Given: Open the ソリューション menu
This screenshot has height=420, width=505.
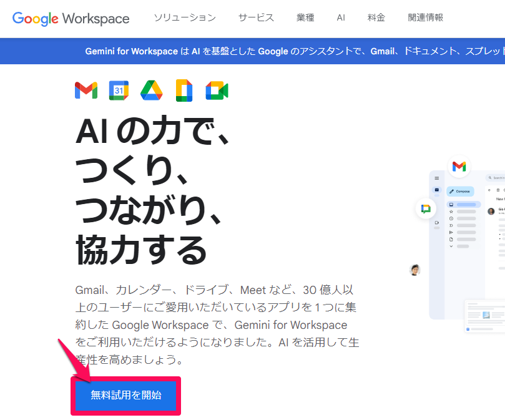Looking at the screenshot, I should (185, 17).
